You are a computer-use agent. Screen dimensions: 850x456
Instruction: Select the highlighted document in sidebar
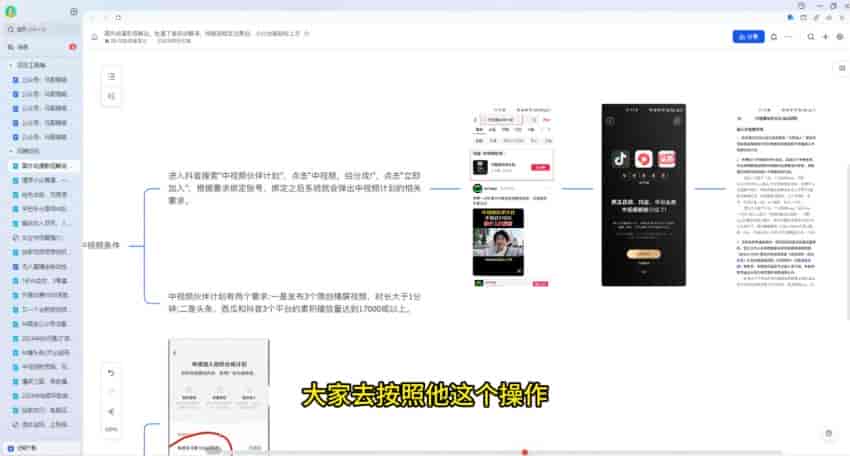click(x=43, y=165)
